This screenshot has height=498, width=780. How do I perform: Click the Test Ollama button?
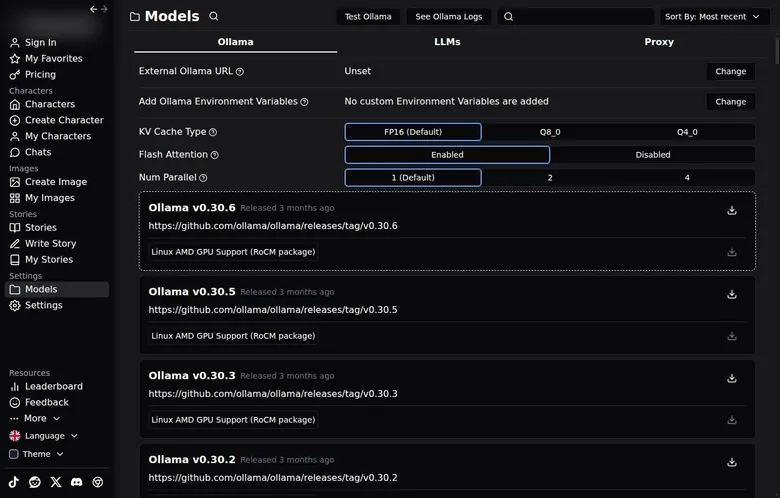(368, 16)
